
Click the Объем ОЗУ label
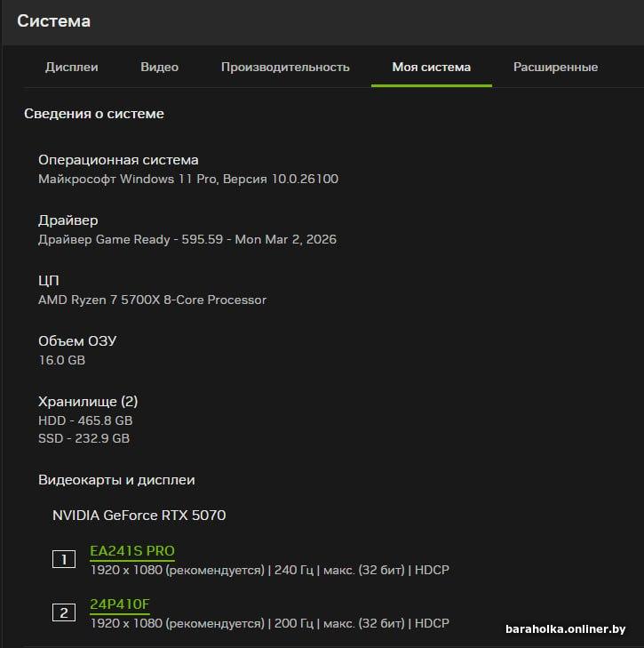[77, 341]
